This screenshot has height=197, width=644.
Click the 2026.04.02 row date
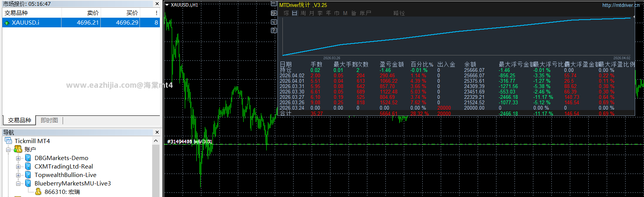[x=292, y=76]
